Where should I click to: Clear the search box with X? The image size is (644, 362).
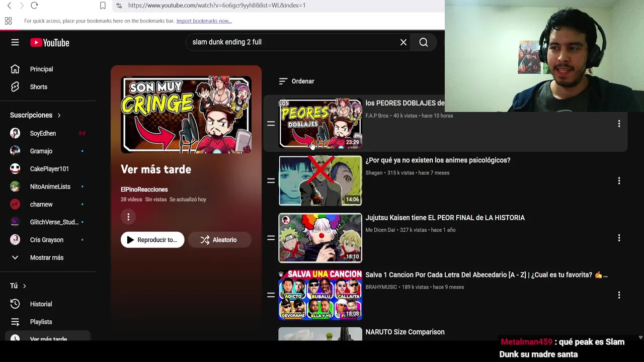pyautogui.click(x=404, y=42)
